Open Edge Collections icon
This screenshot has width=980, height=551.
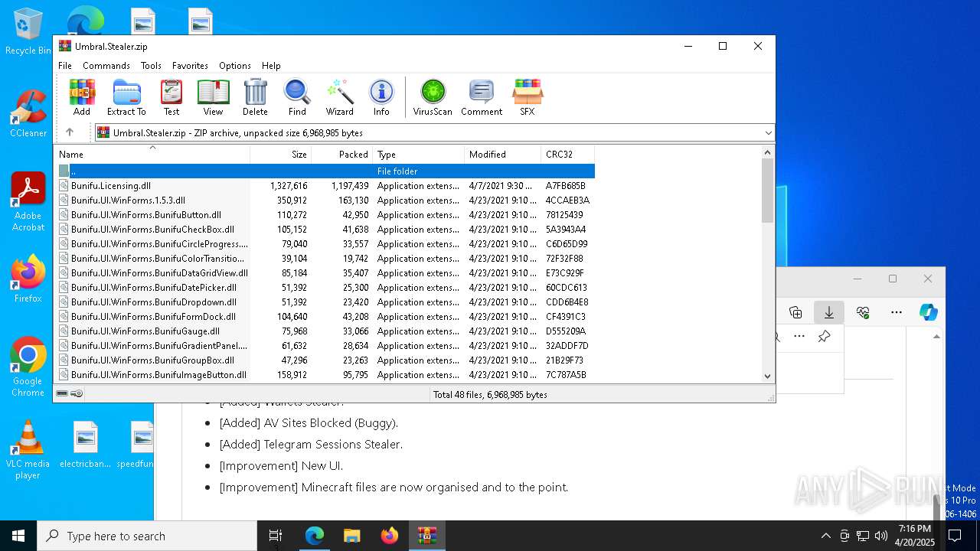click(x=795, y=312)
